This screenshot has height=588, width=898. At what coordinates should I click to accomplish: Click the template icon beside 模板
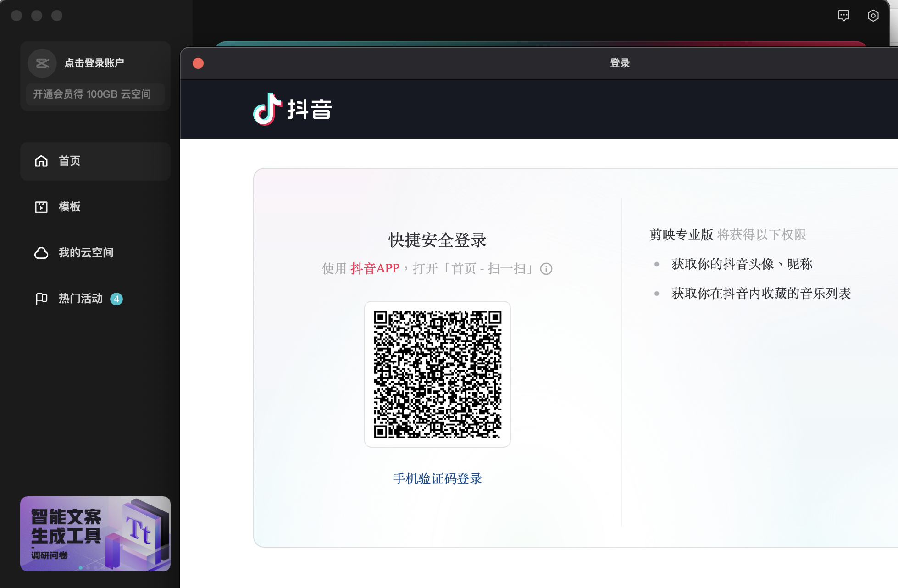tap(41, 207)
